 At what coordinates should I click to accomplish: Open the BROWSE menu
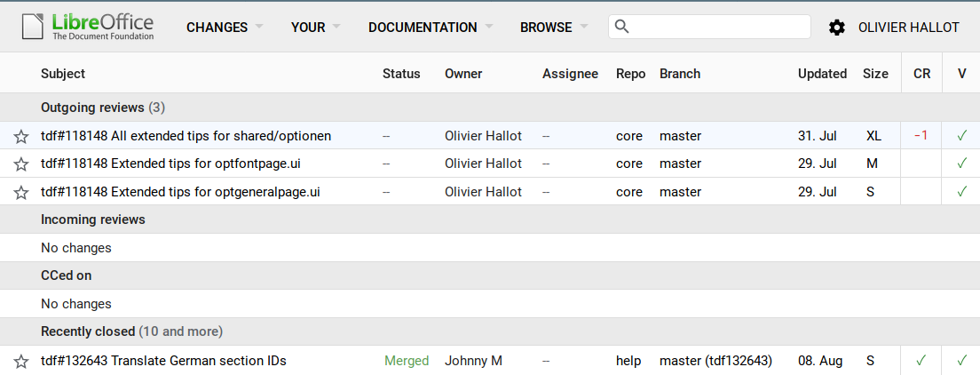click(x=554, y=28)
